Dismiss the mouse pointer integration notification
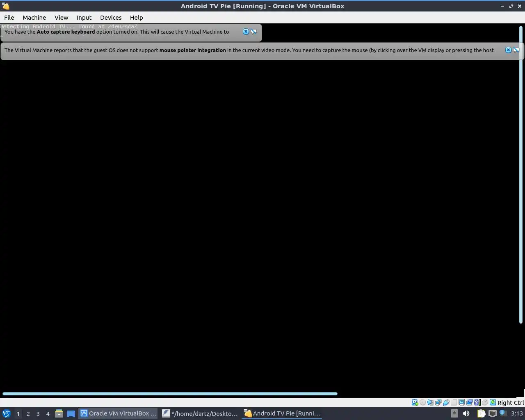This screenshot has width=525, height=420. 508,50
